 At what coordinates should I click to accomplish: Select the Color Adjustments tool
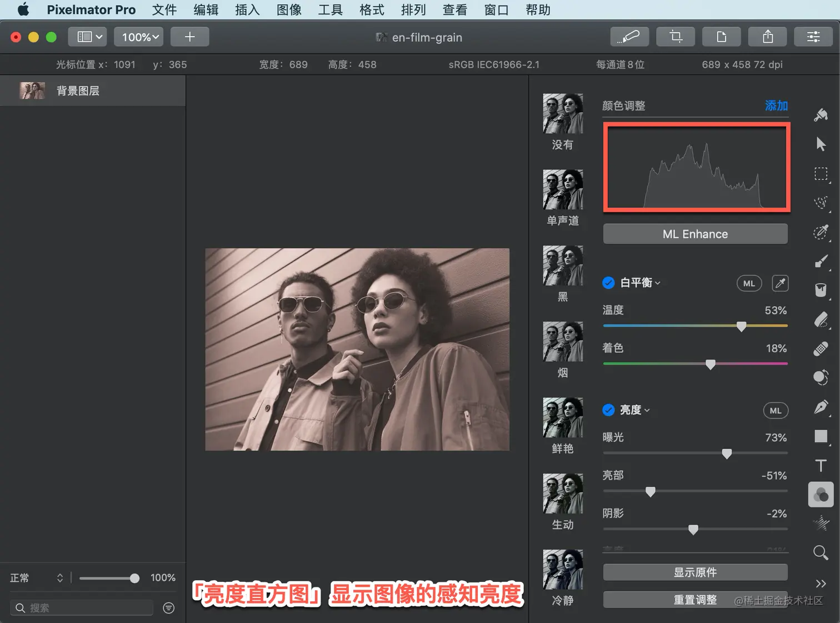pos(821,494)
